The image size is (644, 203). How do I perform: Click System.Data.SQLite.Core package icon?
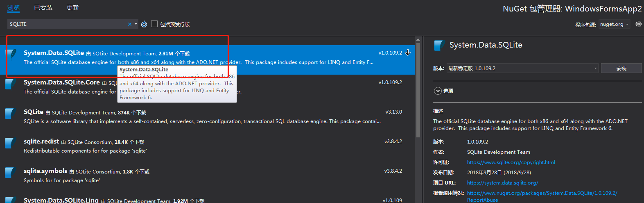click(x=11, y=84)
